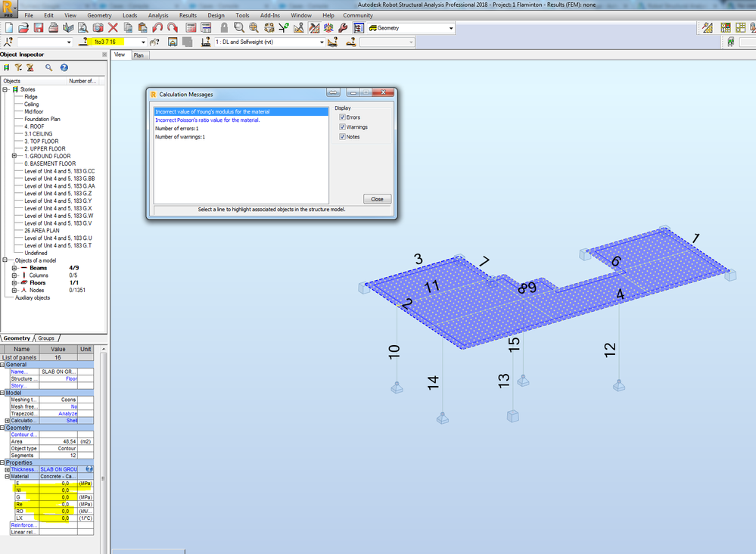
Task: Open the File menu
Action: (x=29, y=15)
